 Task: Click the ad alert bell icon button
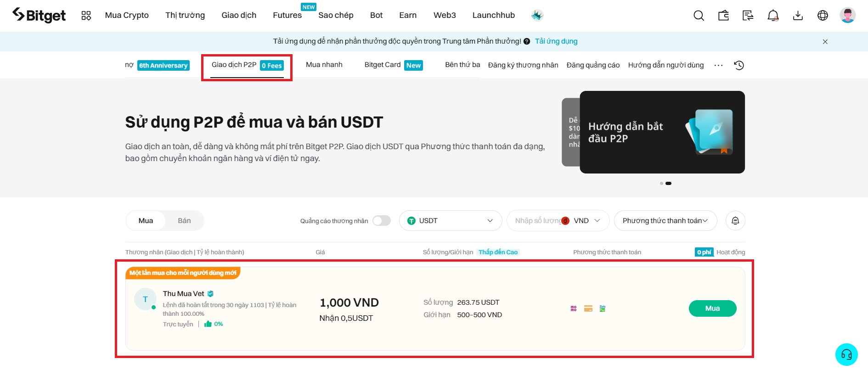click(735, 221)
